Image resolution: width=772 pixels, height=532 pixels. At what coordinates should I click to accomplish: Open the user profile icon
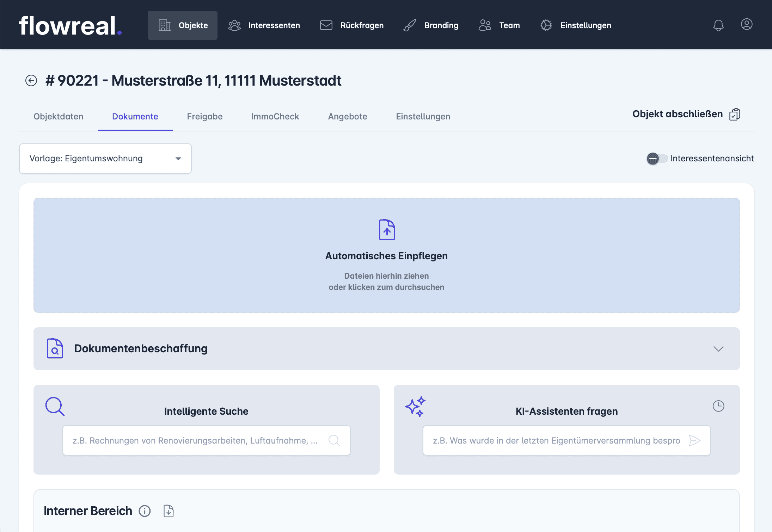point(746,24)
